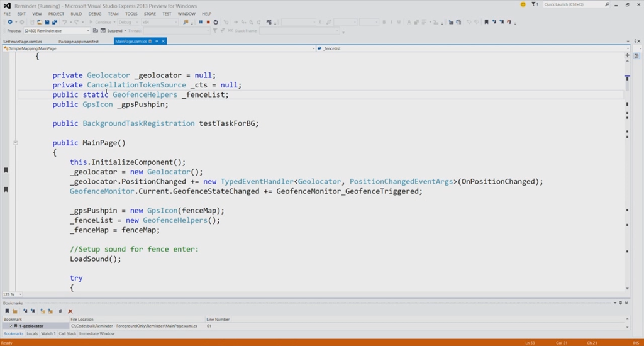644x346 pixels.
Task: Click the Suspend button
Action: click(111, 31)
